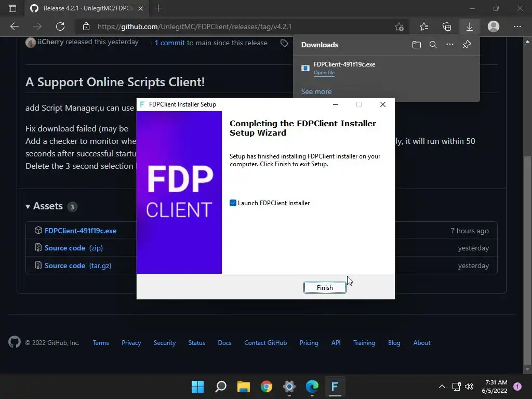Open the iiCherry user profile link
This screenshot has width=532, height=399.
tap(50, 42)
